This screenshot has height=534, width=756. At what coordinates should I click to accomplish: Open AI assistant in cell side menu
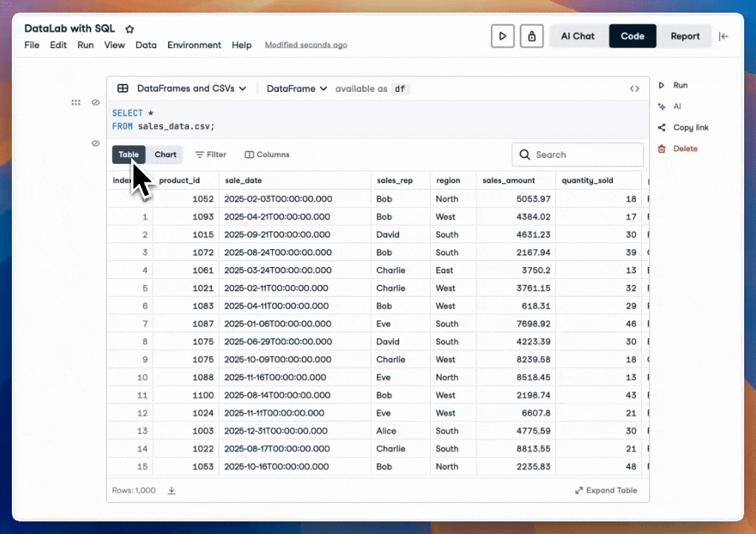[x=670, y=106]
